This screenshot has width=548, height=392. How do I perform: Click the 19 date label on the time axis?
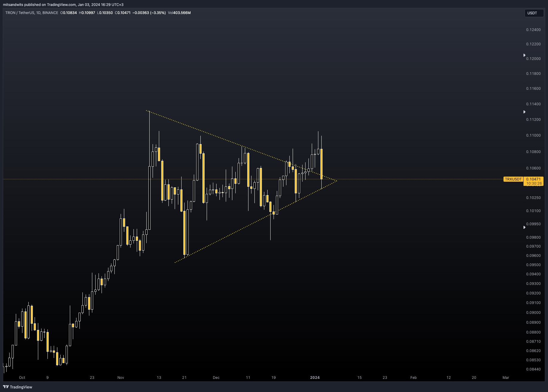tap(274, 378)
